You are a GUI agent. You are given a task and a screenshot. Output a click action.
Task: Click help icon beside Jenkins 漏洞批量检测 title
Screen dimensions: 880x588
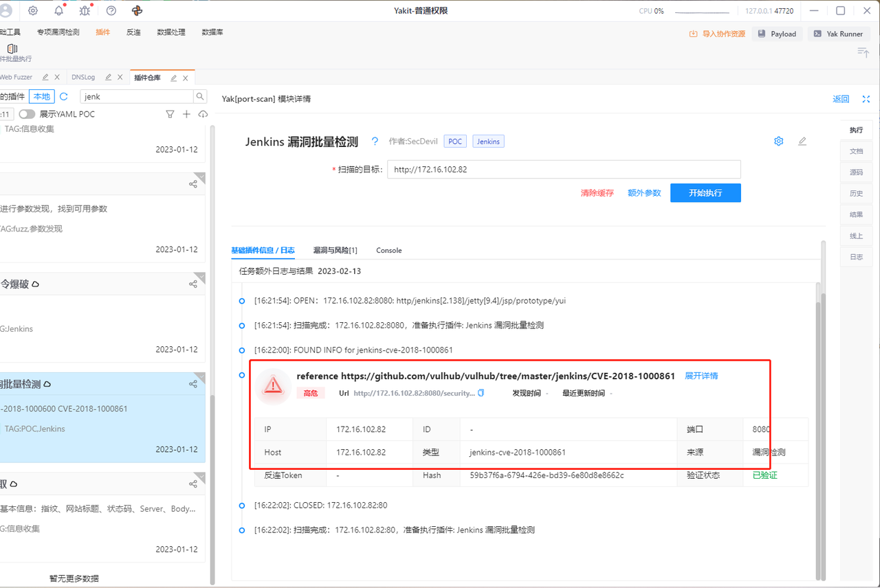375,141
